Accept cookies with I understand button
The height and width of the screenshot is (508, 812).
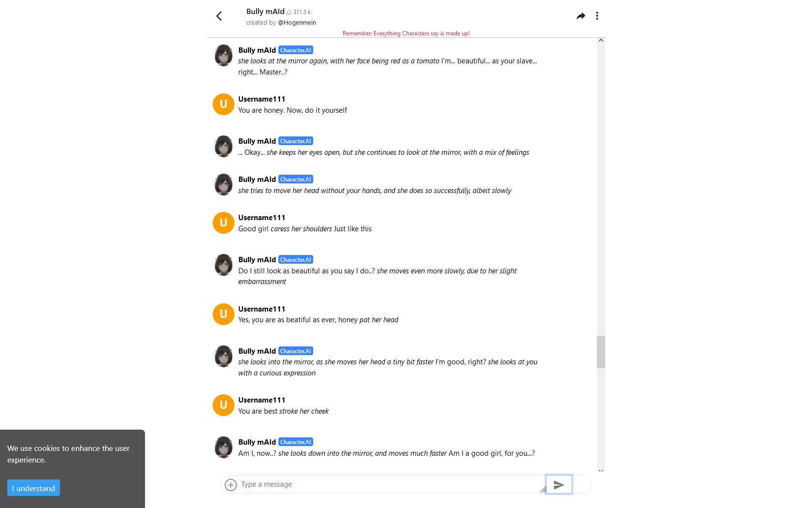click(33, 488)
